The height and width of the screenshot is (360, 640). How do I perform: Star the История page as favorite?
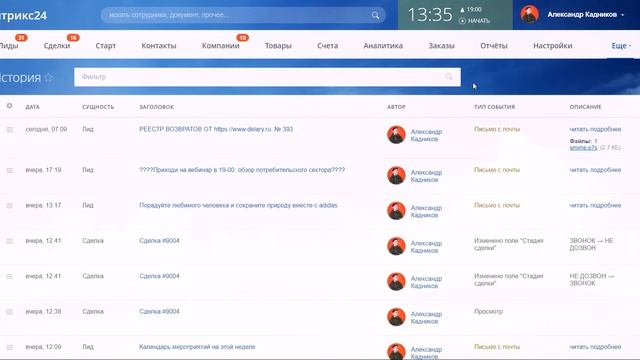(49, 77)
